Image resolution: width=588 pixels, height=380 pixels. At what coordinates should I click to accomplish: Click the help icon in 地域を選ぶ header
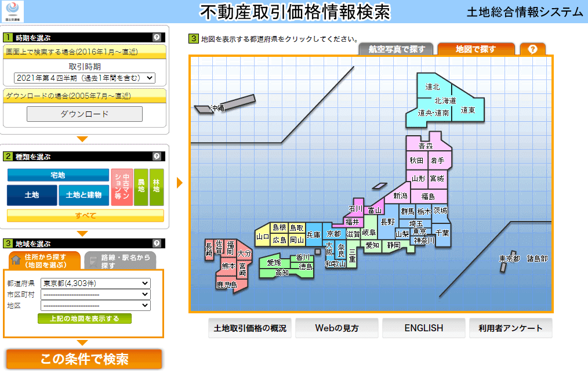coord(157,243)
